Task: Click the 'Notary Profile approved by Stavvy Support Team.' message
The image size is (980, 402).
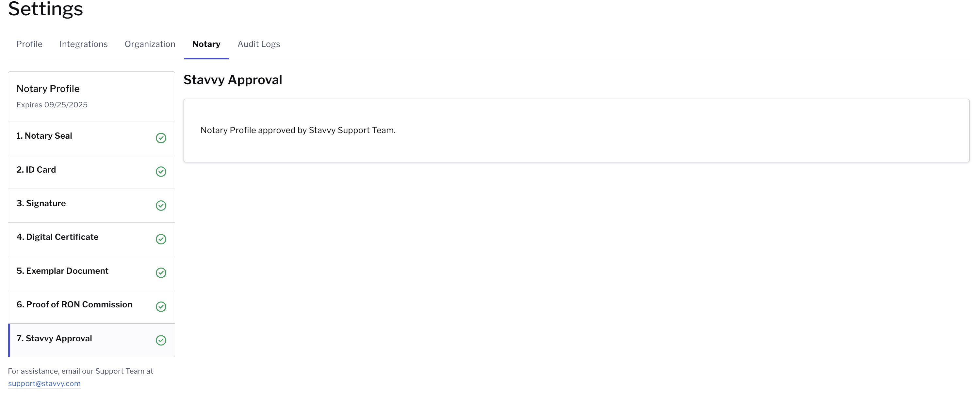Action: 298,130
